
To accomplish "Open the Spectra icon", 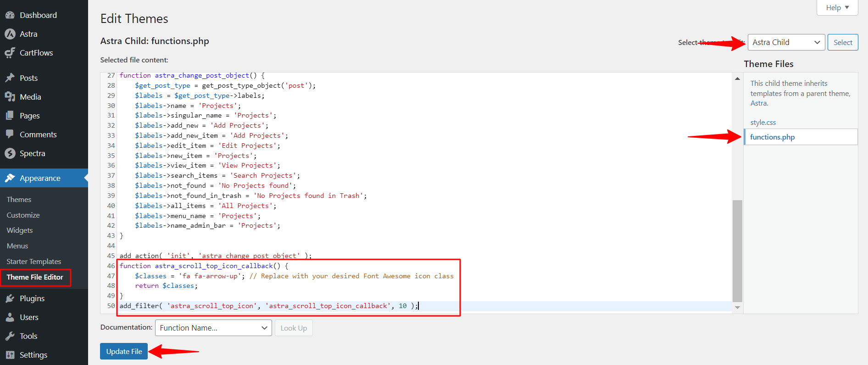I will coord(10,153).
